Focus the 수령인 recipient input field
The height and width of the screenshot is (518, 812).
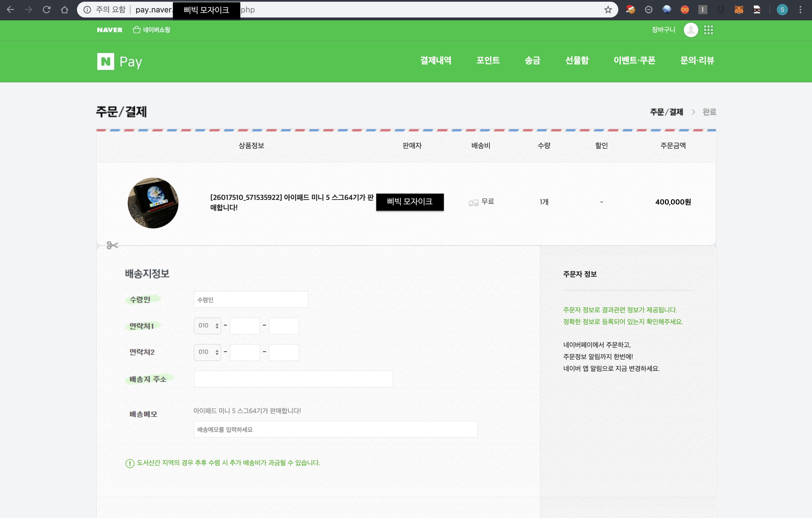pyautogui.click(x=251, y=299)
